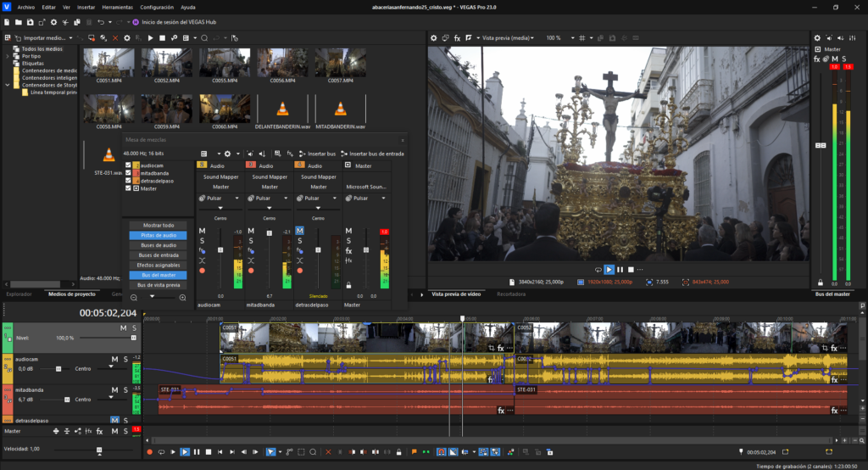Start media preview in Project Media toolbar
This screenshot has height=470, width=868.
click(150, 38)
